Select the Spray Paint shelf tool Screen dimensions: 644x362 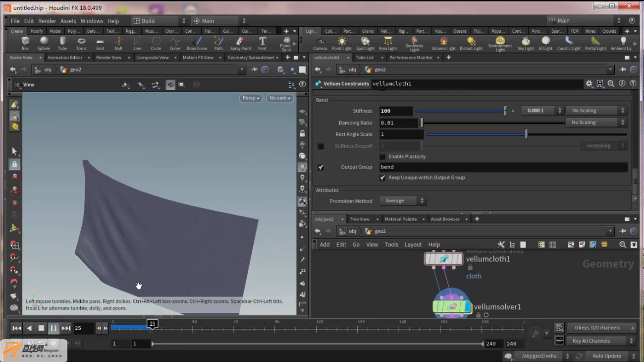point(240,43)
